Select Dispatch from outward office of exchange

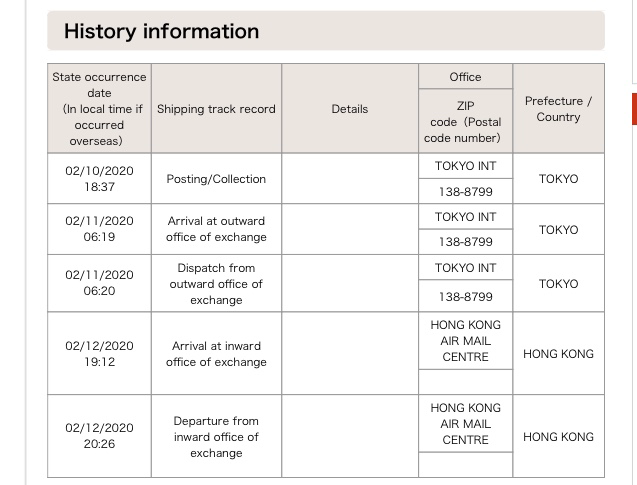(x=216, y=284)
